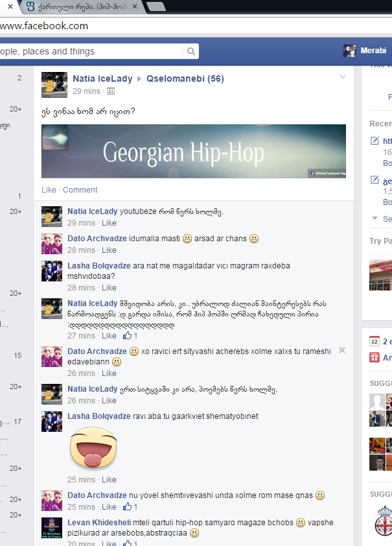Image resolution: width=392 pixels, height=546 pixels.
Task: Open Lasha Bolqvadze avatar on 'ara nat me' comment
Action: click(52, 271)
